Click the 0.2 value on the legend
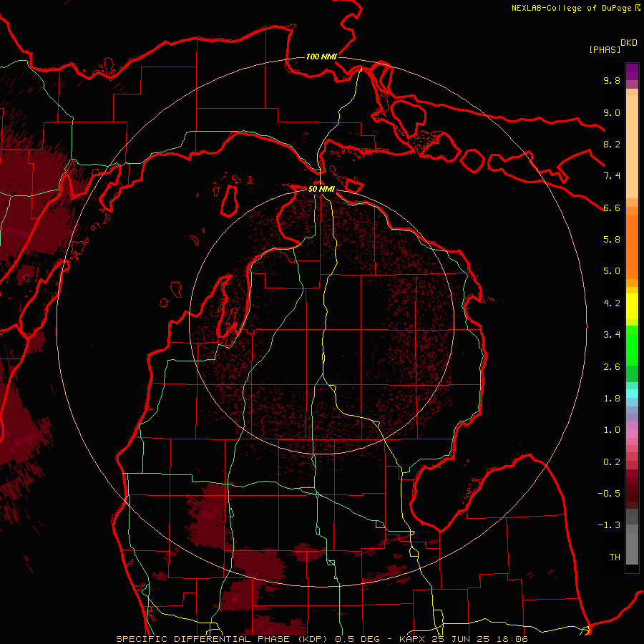Image resolution: width=644 pixels, height=644 pixels. tap(612, 462)
